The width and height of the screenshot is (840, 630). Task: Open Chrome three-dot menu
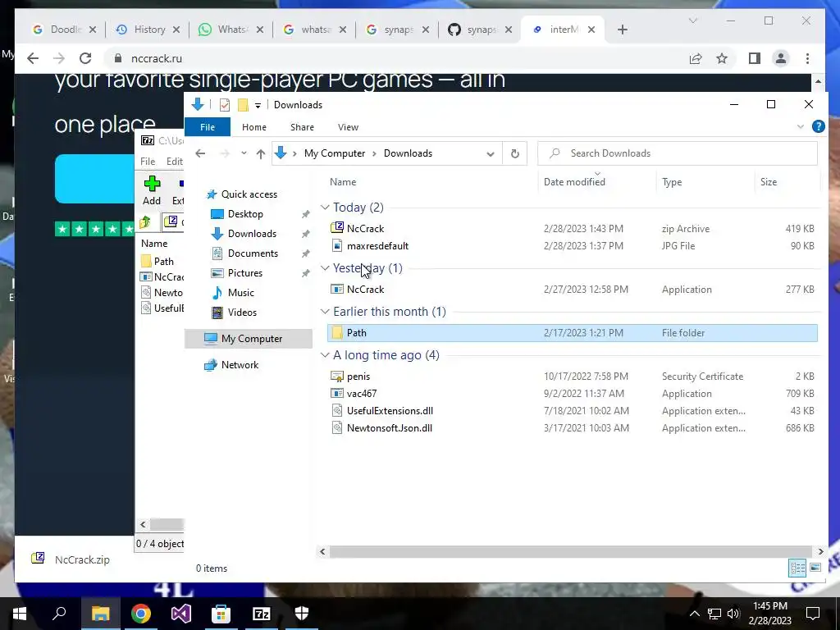pyautogui.click(x=807, y=58)
